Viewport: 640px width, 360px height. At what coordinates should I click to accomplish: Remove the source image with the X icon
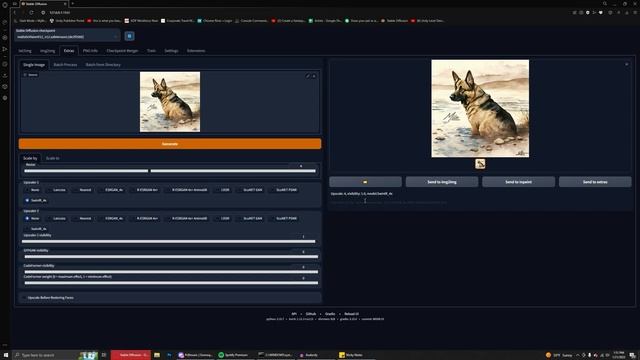tap(314, 76)
